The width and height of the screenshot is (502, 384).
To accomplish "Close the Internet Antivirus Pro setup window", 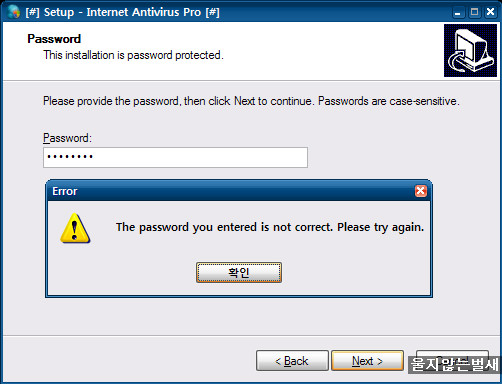I will coord(490,12).
